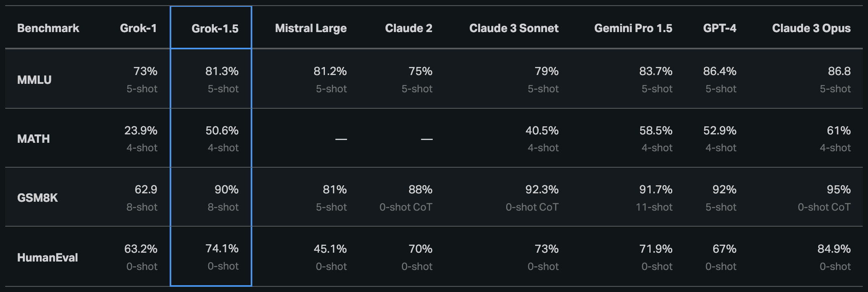This screenshot has height=292, width=868.
Task: Click Mistral Large HumanEval 45.1%
Action: coord(330,249)
